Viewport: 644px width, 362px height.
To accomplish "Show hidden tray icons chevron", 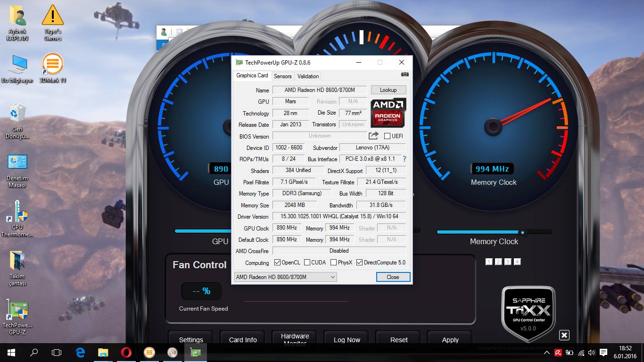I will pos(547,353).
